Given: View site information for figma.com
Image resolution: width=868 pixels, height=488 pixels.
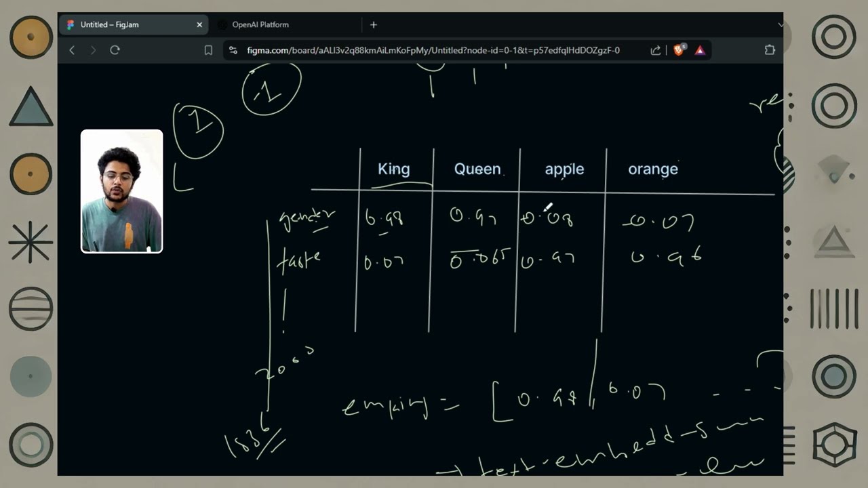Looking at the screenshot, I should [233, 50].
